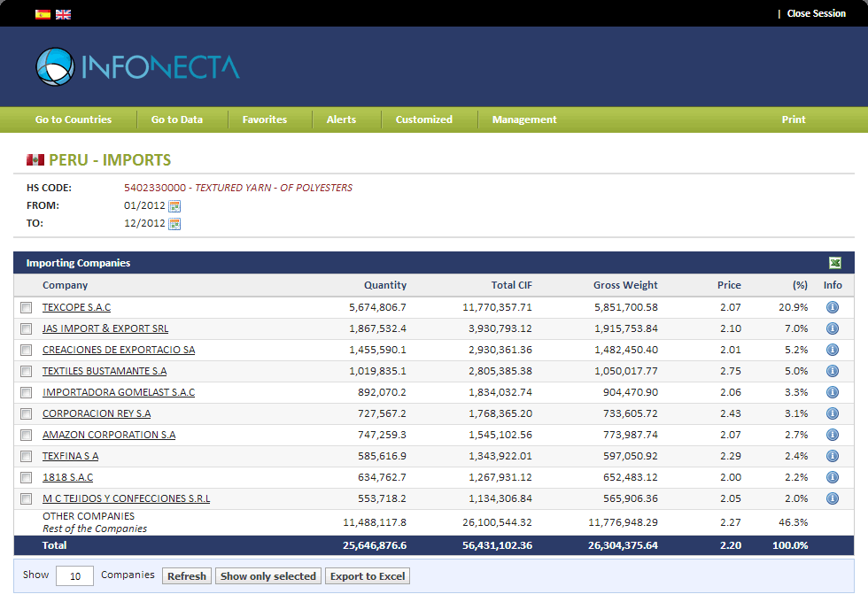Screen dimensions: 868x602
Task: Open info icon for JAS IMPORT & EXPORT SRL
Action: click(832, 328)
